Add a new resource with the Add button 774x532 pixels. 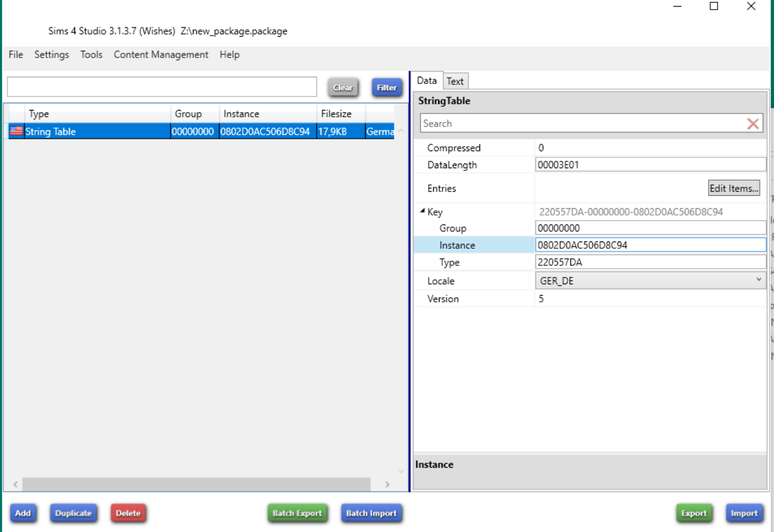[23, 513]
